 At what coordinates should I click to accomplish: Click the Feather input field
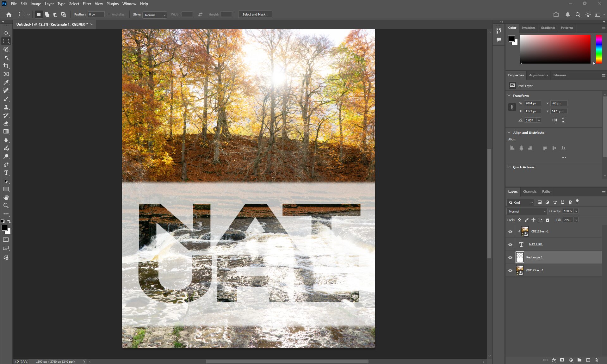coord(96,15)
